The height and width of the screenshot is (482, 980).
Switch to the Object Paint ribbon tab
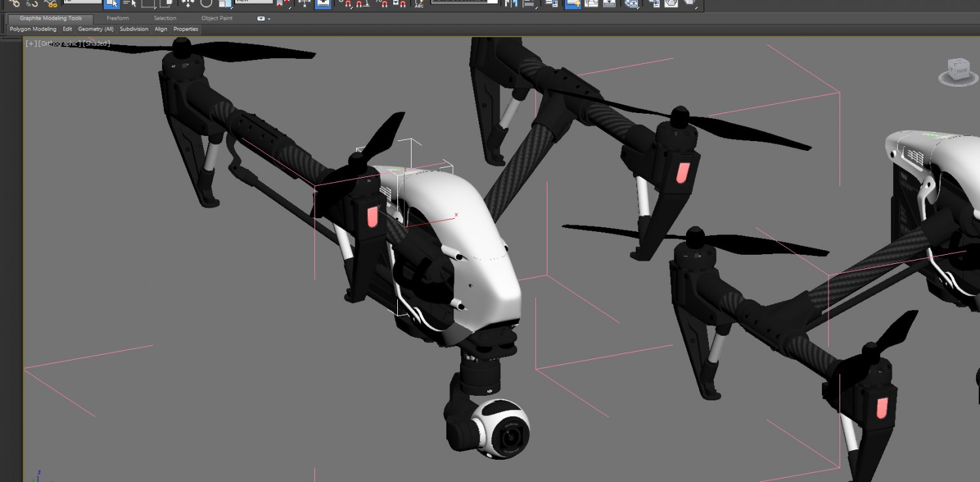[217, 18]
